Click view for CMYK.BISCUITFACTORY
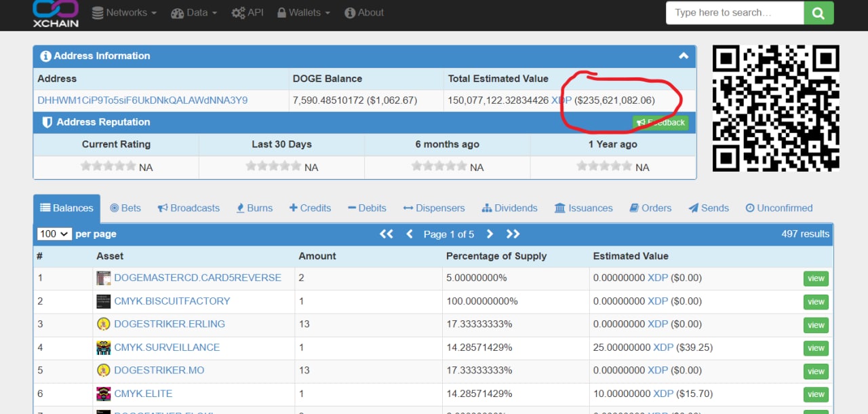868x414 pixels. click(x=816, y=301)
